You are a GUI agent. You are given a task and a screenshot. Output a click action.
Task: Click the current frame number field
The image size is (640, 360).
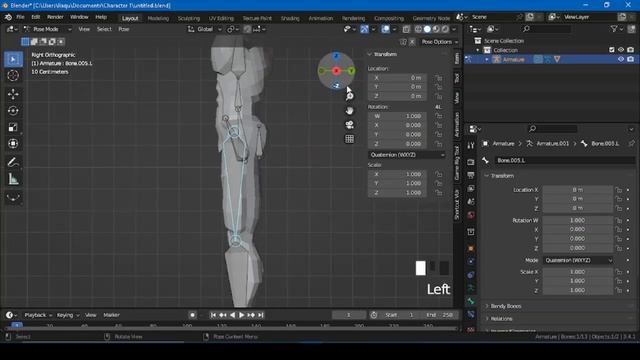(x=349, y=315)
